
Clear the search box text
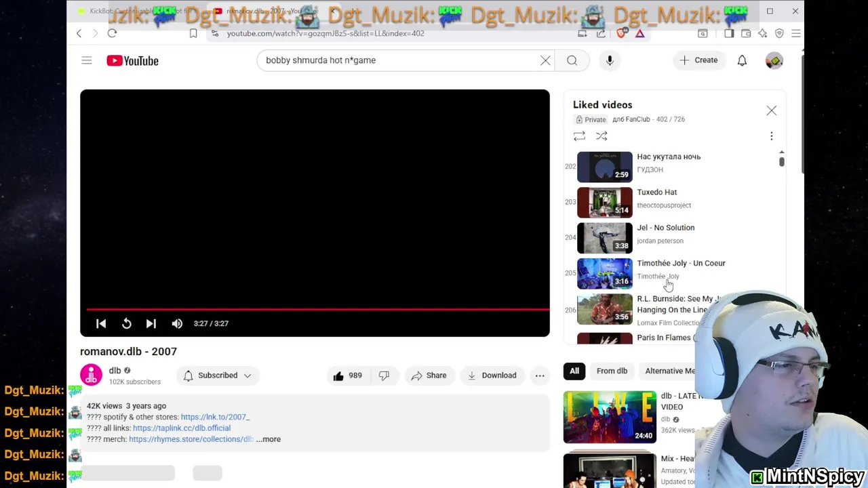[x=545, y=60]
